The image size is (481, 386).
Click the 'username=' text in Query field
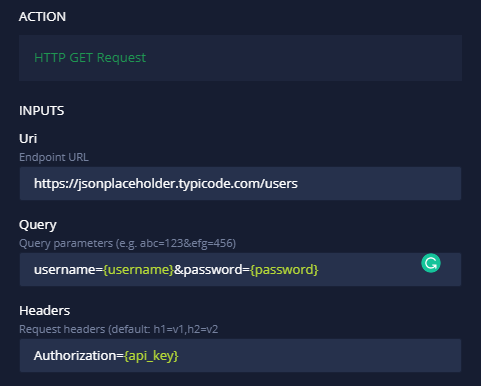tap(68, 270)
